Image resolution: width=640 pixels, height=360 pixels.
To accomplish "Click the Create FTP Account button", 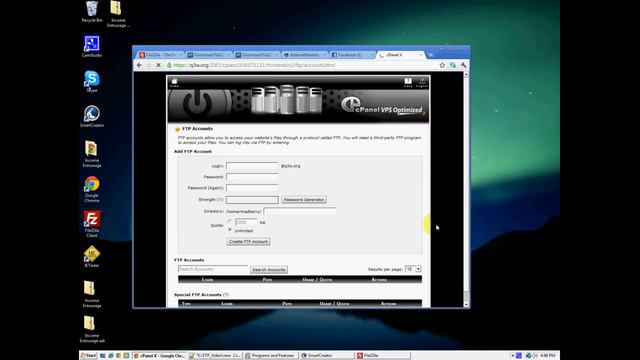I will pos(248,242).
